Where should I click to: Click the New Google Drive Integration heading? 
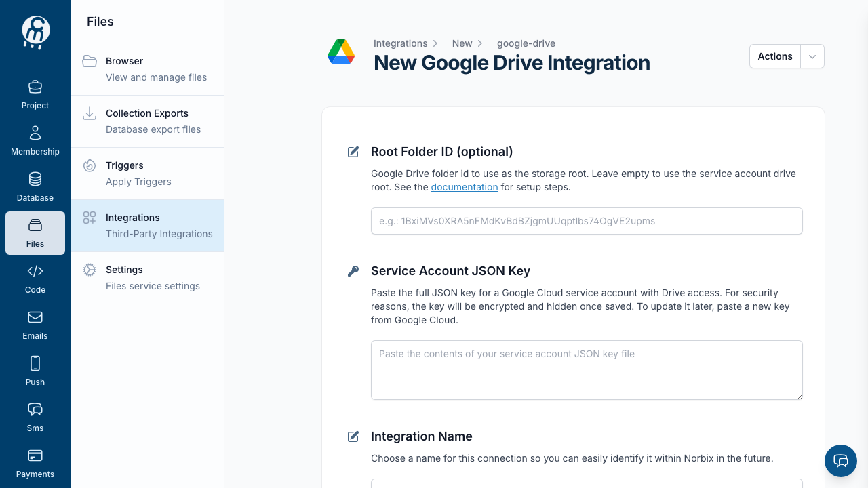512,63
